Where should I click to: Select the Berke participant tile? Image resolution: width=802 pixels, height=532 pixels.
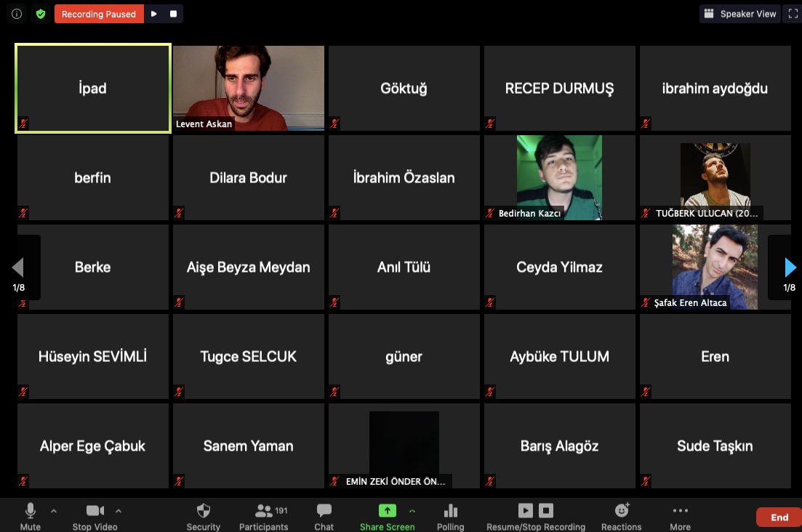pos(93,267)
